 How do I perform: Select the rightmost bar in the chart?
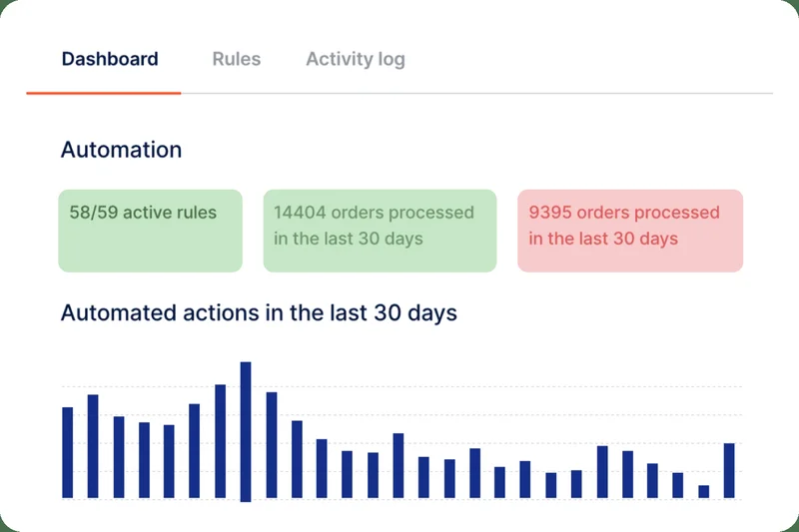click(729, 470)
